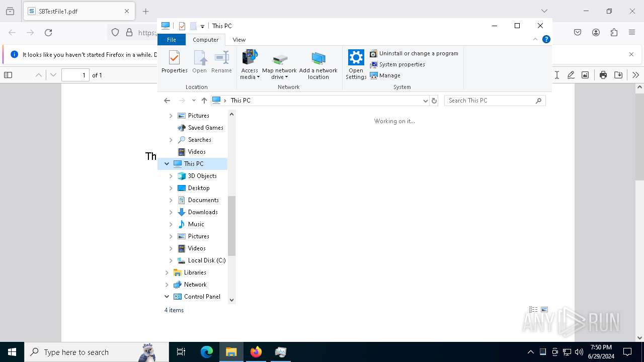Viewport: 644px width, 362px height.
Task: Open Microsoft Edge from taskbar
Action: click(207, 352)
